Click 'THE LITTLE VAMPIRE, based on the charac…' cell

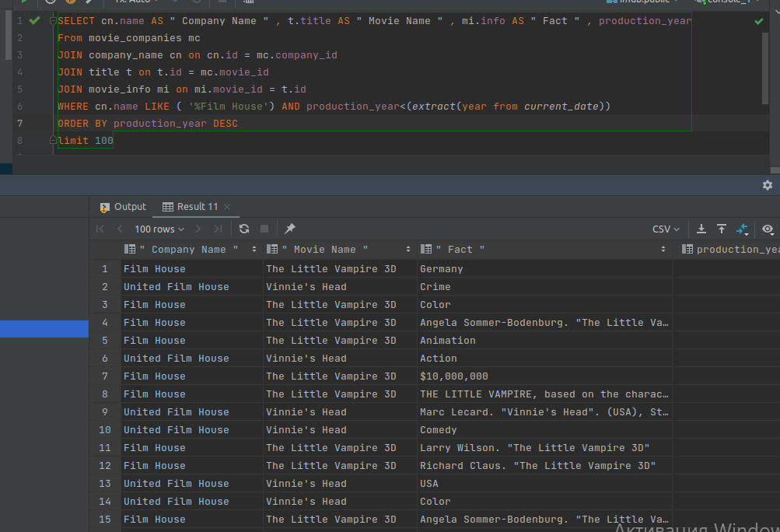pyautogui.click(x=544, y=394)
